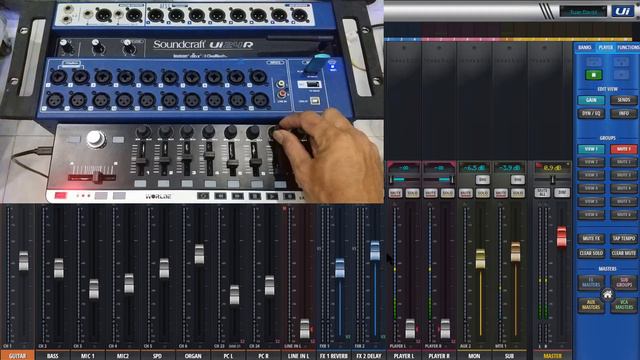640x360 pixels.
Task: Click the PC L channel fader
Action: [234, 295]
